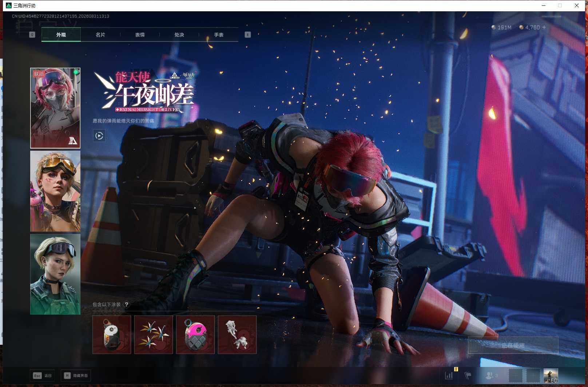Click the Esc 返回 button
Image resolution: width=588 pixels, height=387 pixels.
click(x=43, y=375)
